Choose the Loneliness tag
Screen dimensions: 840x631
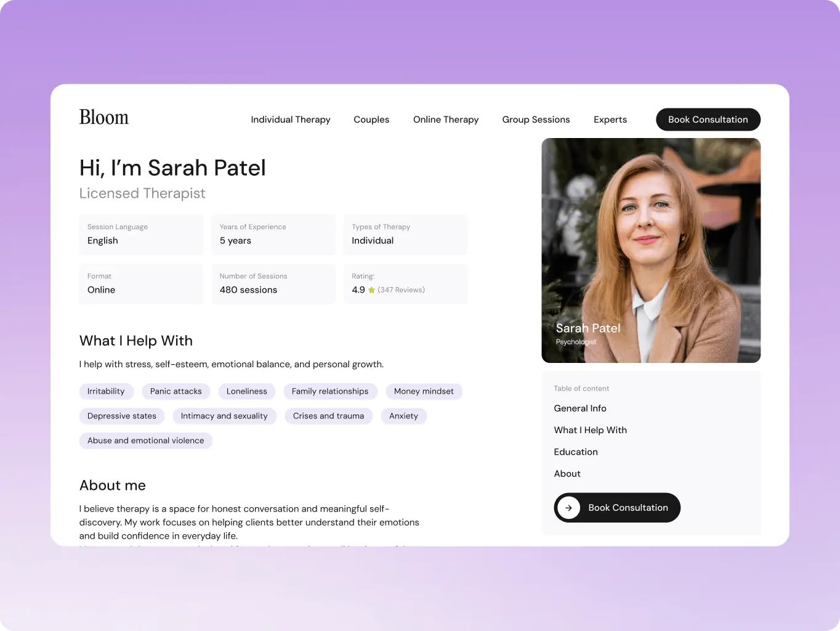pyautogui.click(x=247, y=391)
